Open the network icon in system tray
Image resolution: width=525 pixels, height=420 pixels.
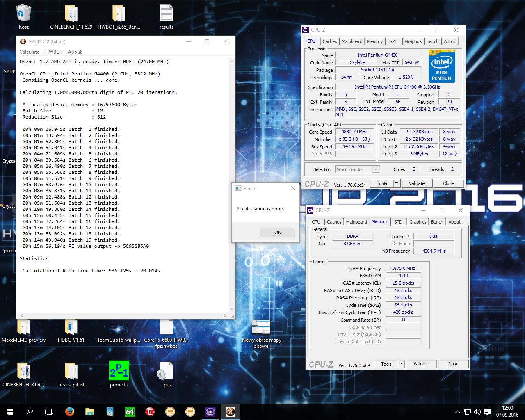[x=468, y=412]
